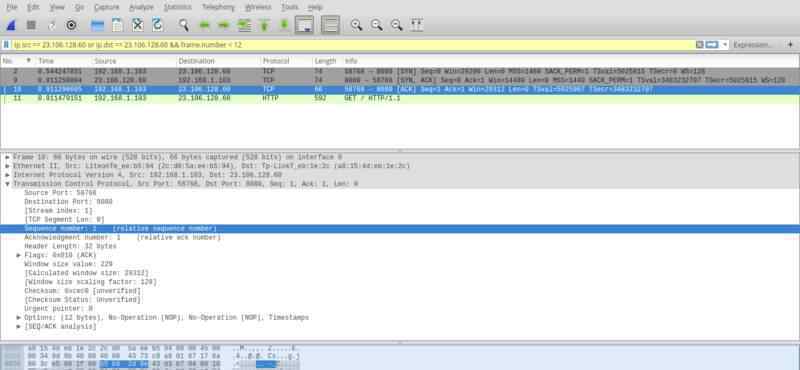Image resolution: width=800 pixels, height=370 pixels.
Task: Expand the Flags: 0x010 (ACK) node
Action: [19, 255]
